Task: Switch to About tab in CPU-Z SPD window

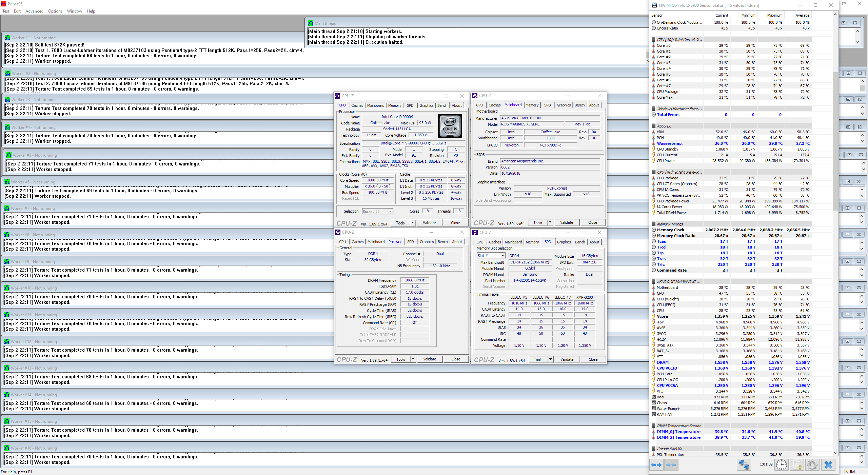Action: pyautogui.click(x=594, y=242)
